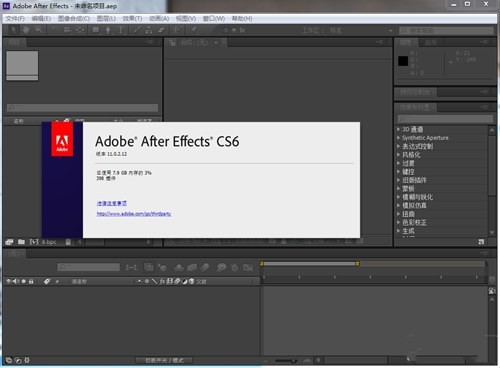
Task: Toggle the shy layers switch in timeline header
Action: (x=179, y=267)
